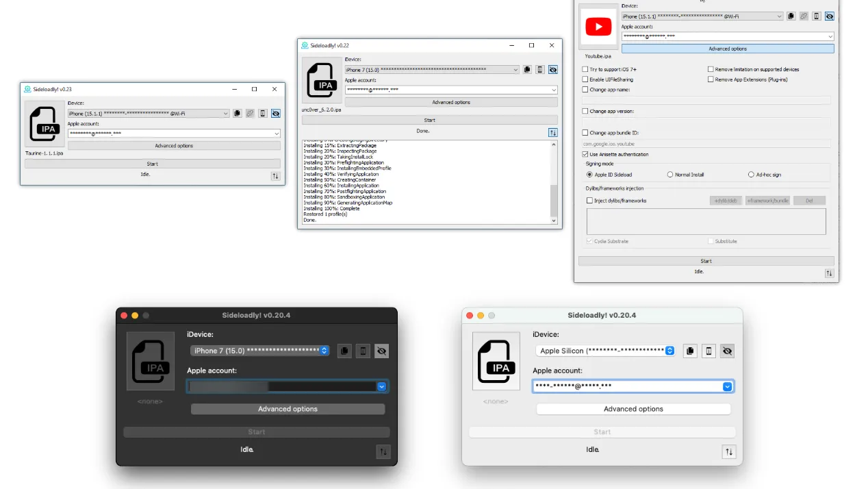Click Sideloadly logo in v0.22 title bar
Image resolution: width=868 pixels, height=489 pixels.
click(305, 45)
